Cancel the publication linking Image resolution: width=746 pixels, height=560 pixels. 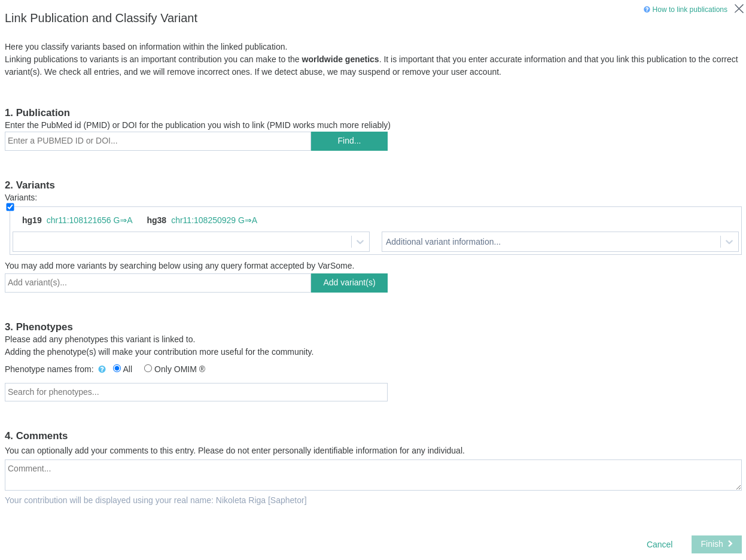click(659, 544)
